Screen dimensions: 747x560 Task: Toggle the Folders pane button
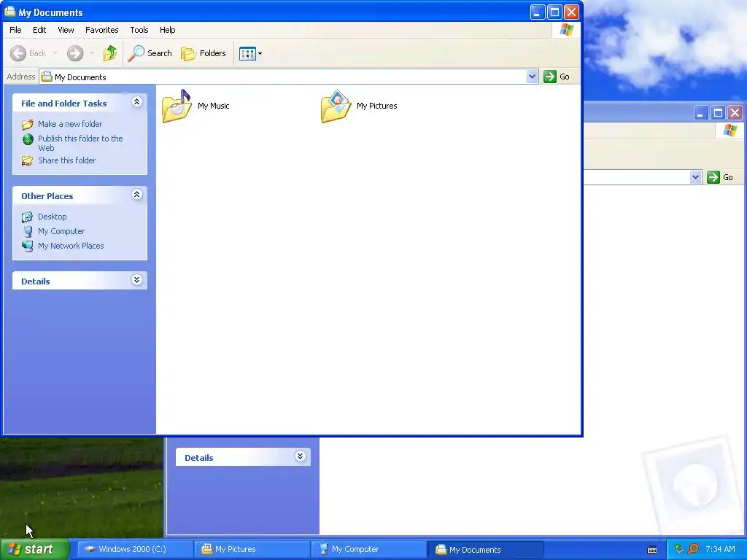204,53
